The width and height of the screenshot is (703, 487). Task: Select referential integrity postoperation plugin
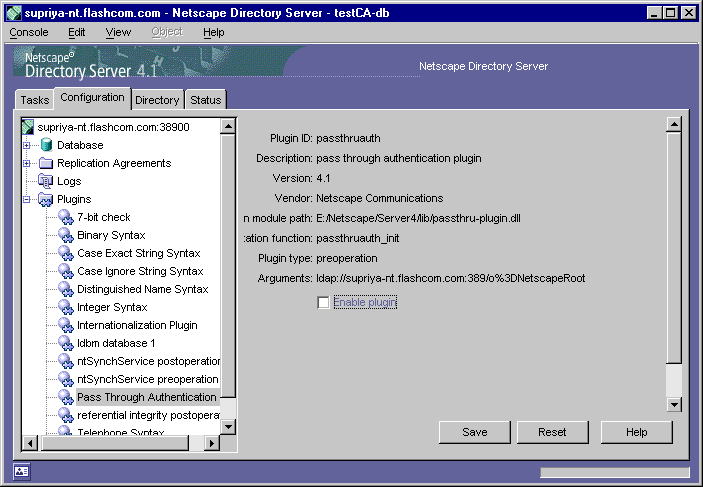pos(148,415)
